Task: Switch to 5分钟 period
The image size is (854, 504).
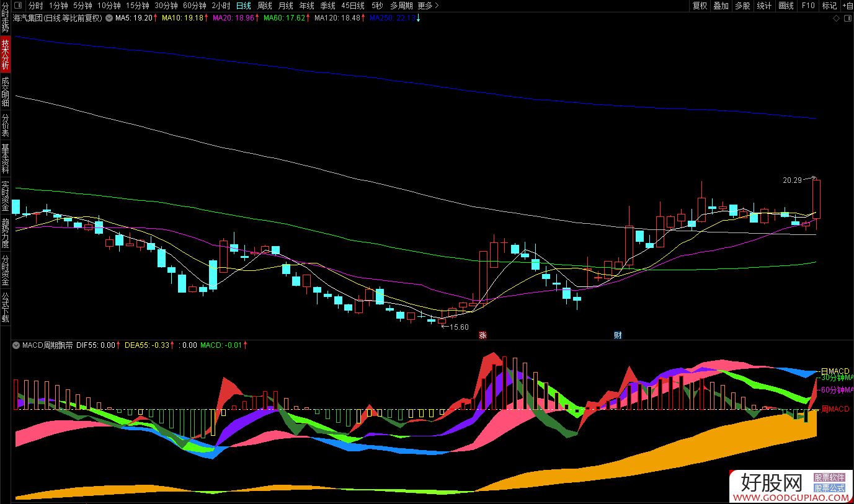Action: pyautogui.click(x=82, y=6)
